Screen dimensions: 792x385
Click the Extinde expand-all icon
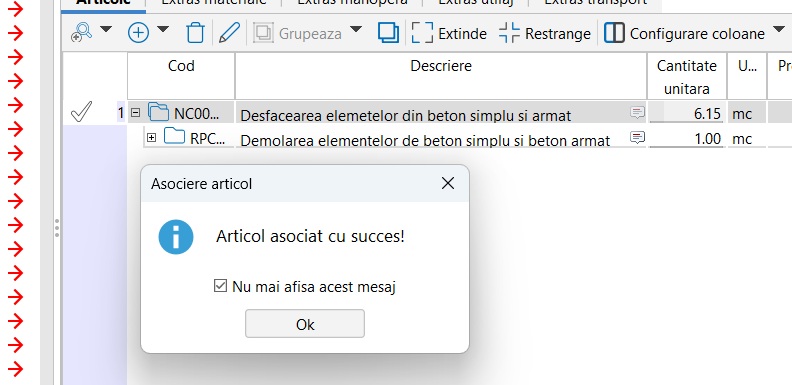(422, 33)
